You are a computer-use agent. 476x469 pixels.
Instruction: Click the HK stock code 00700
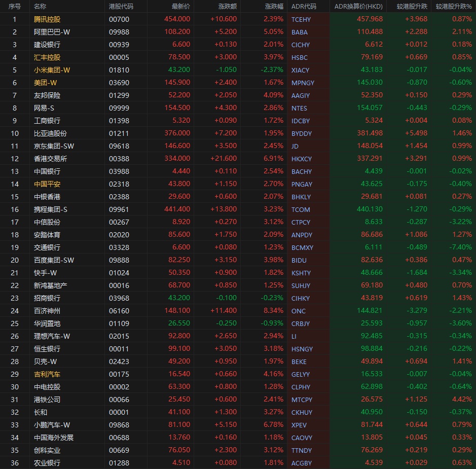pos(119,19)
